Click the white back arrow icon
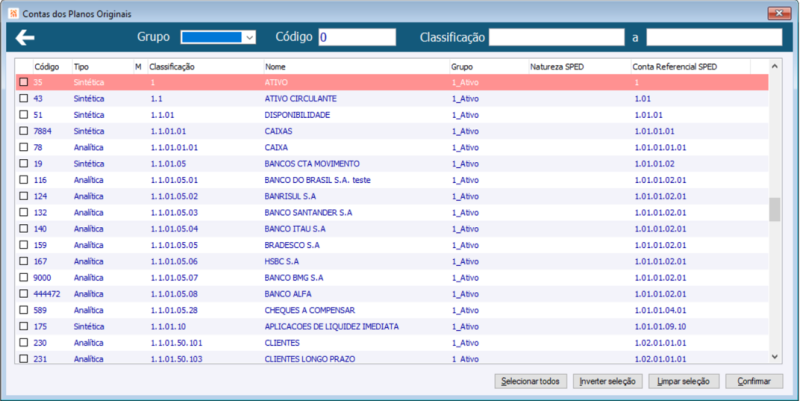 24,37
